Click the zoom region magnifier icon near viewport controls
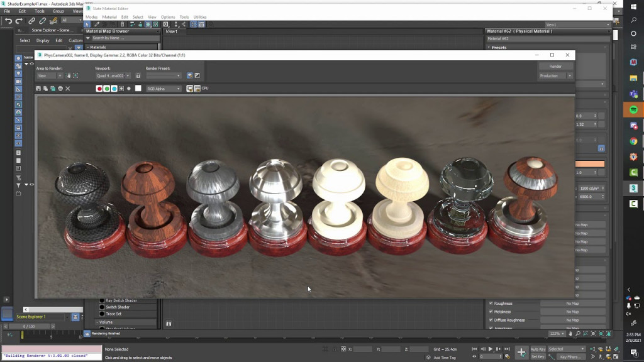 tap(76, 75)
